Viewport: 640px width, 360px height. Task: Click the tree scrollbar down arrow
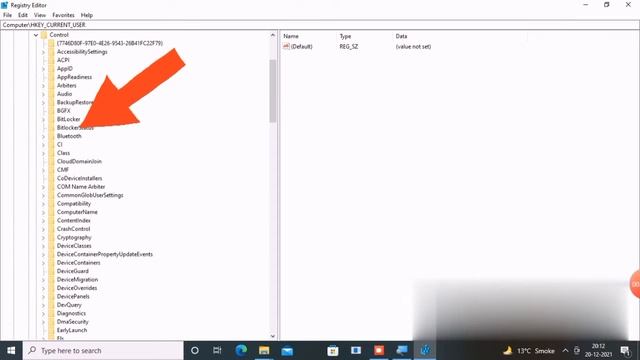[273, 336]
